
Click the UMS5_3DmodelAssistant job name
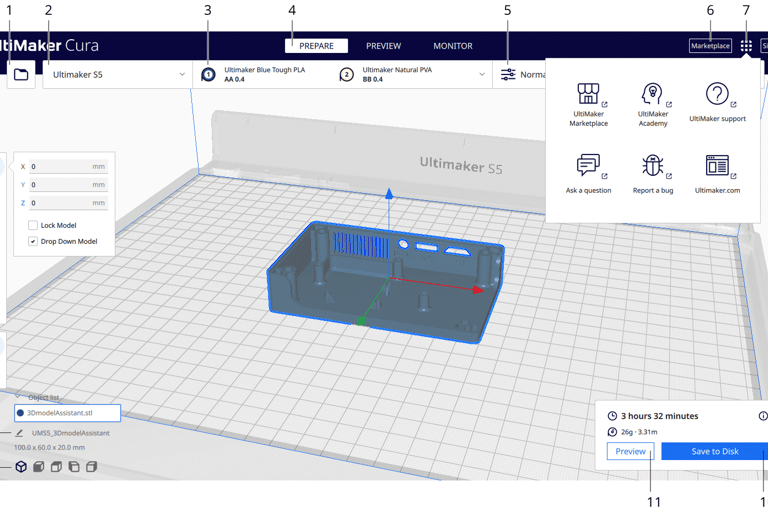pos(71,433)
